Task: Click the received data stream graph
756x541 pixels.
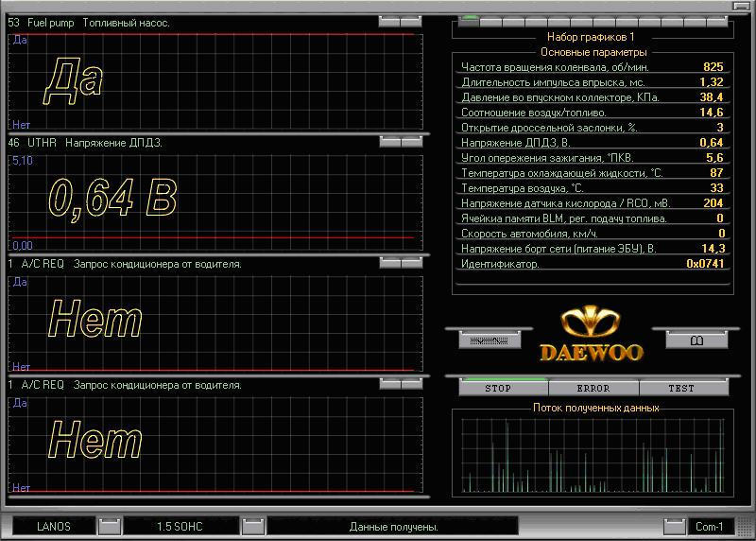Action: point(592,454)
